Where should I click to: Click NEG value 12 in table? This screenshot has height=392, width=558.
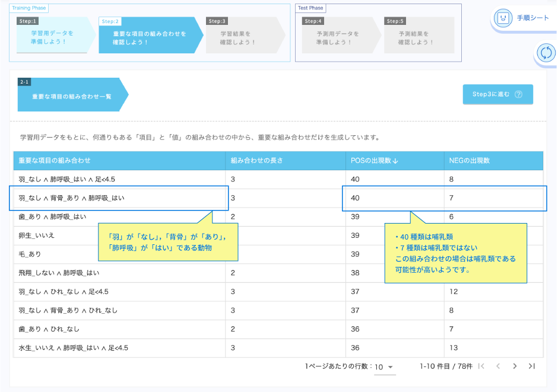[454, 292]
